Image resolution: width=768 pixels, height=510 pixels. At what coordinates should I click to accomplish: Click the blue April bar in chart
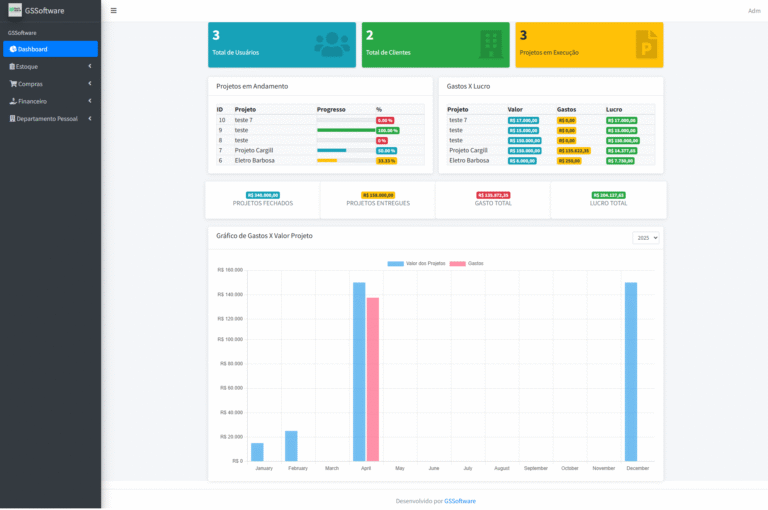(359, 371)
